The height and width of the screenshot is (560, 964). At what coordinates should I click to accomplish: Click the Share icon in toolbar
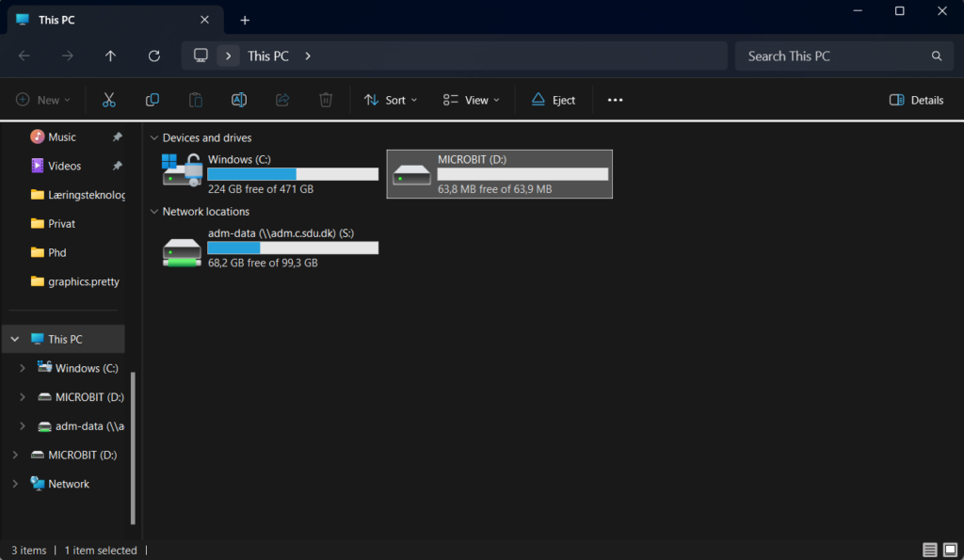[282, 100]
